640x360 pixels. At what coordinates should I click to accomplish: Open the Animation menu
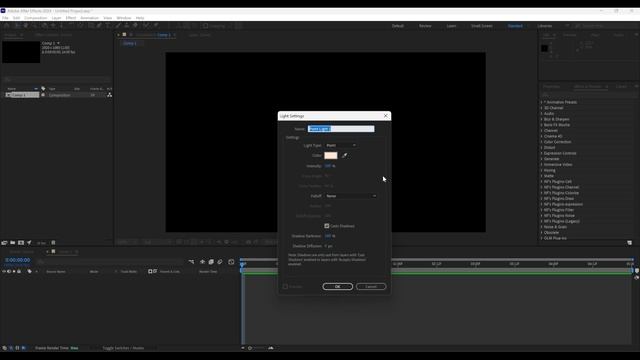tap(89, 18)
